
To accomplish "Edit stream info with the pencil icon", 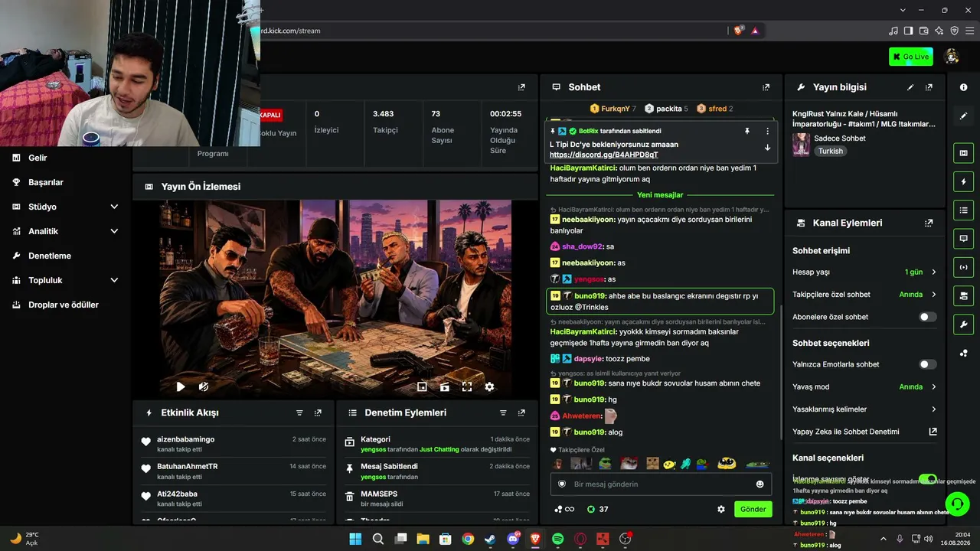I will [x=910, y=87].
